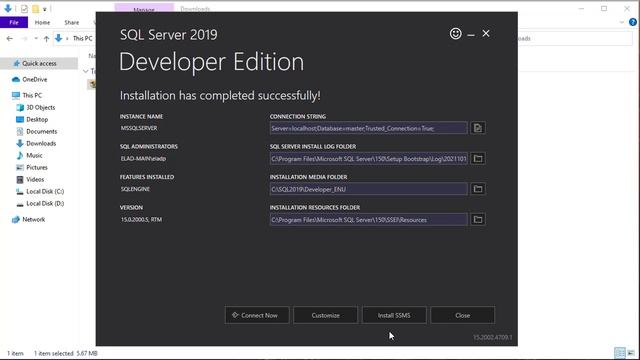The width and height of the screenshot is (640, 360).
Task: Collapse the file group chevron in Explorer
Action: pos(86,71)
